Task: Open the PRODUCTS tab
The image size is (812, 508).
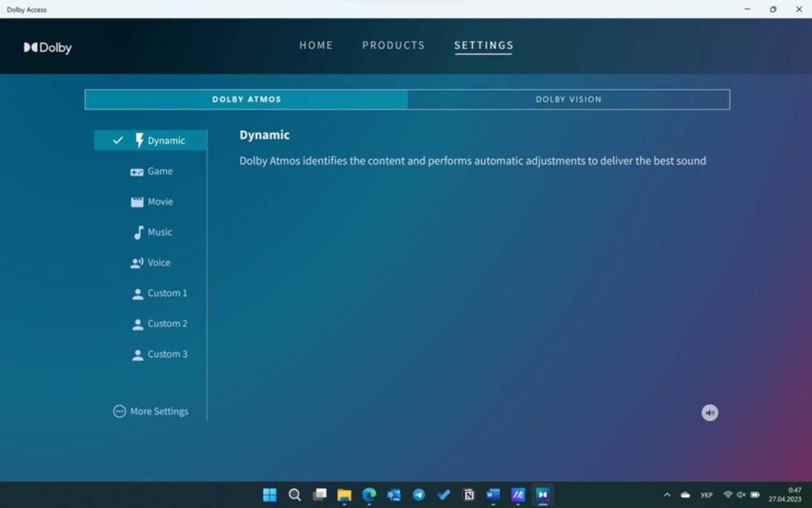Action: click(x=393, y=45)
